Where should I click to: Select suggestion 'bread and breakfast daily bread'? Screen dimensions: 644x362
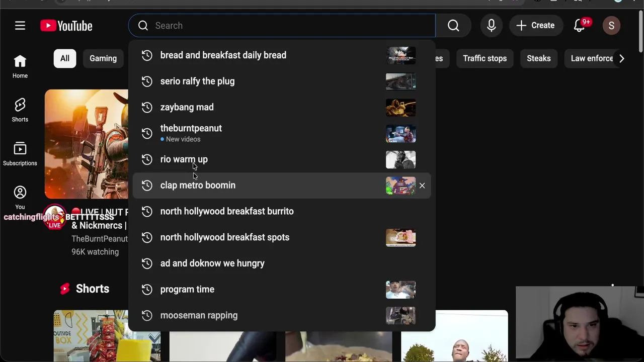pyautogui.click(x=282, y=55)
